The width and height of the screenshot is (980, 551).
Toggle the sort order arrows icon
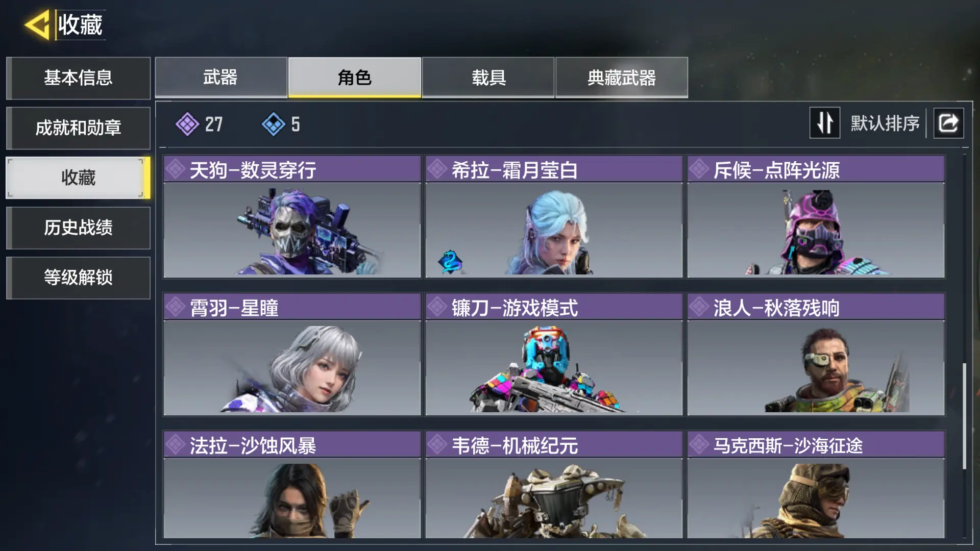point(825,123)
